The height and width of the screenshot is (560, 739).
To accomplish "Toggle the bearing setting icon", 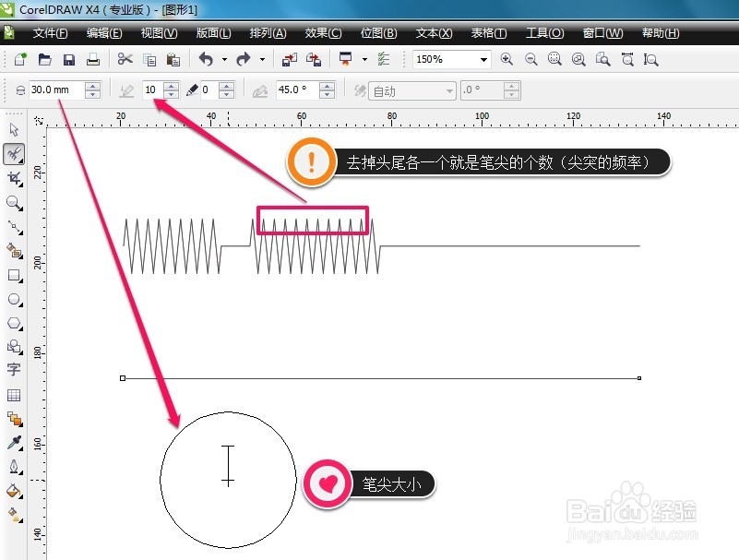I will coord(360,90).
